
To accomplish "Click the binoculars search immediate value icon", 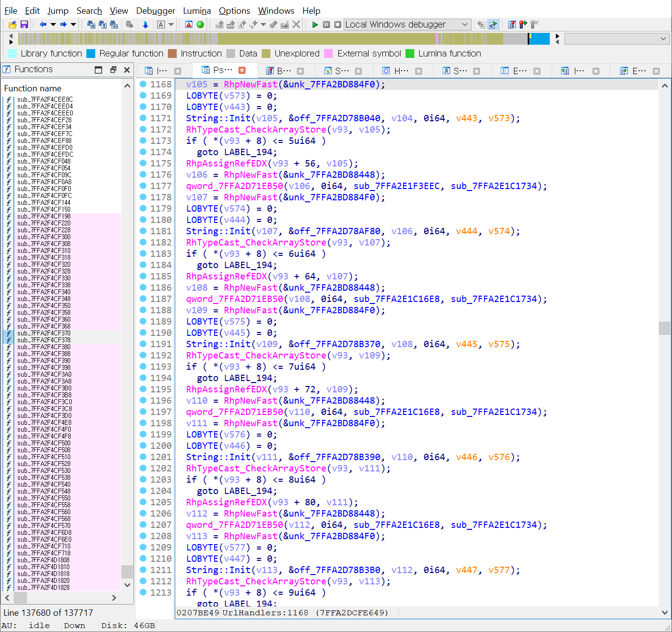I will tap(91, 25).
